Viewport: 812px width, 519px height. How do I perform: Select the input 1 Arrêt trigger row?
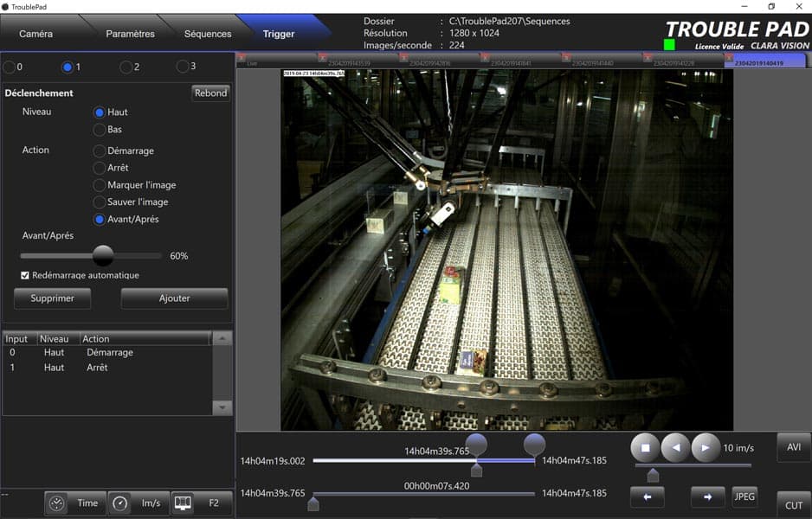[x=107, y=368]
